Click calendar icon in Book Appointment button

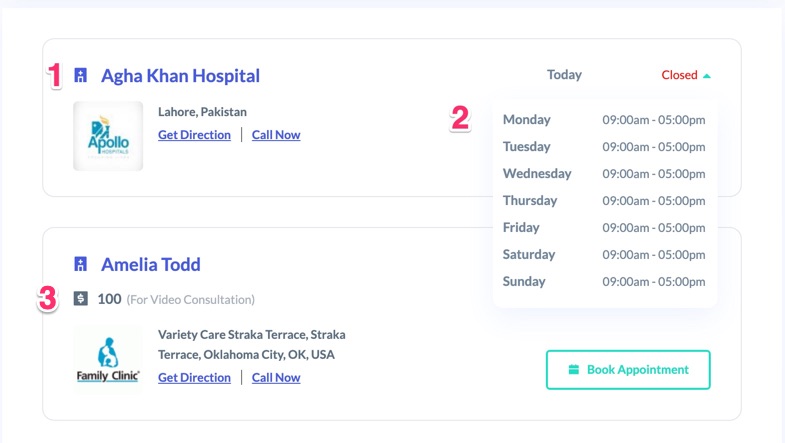(574, 369)
